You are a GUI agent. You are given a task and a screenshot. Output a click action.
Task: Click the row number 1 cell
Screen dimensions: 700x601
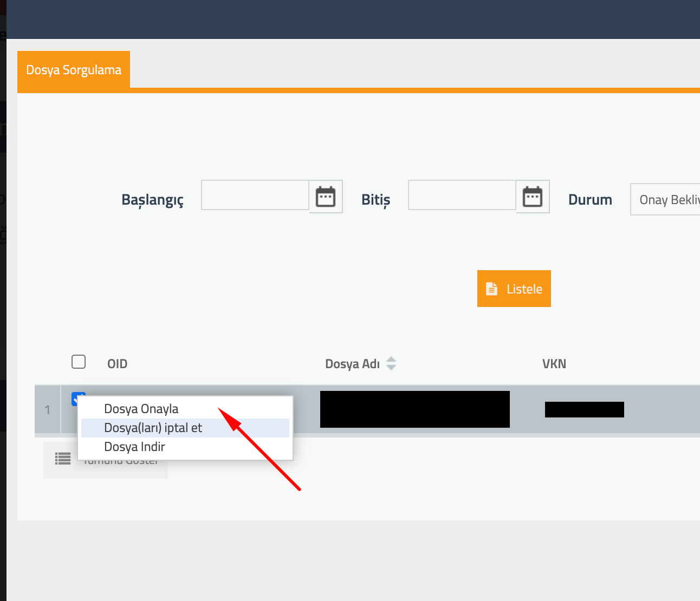[x=47, y=410]
